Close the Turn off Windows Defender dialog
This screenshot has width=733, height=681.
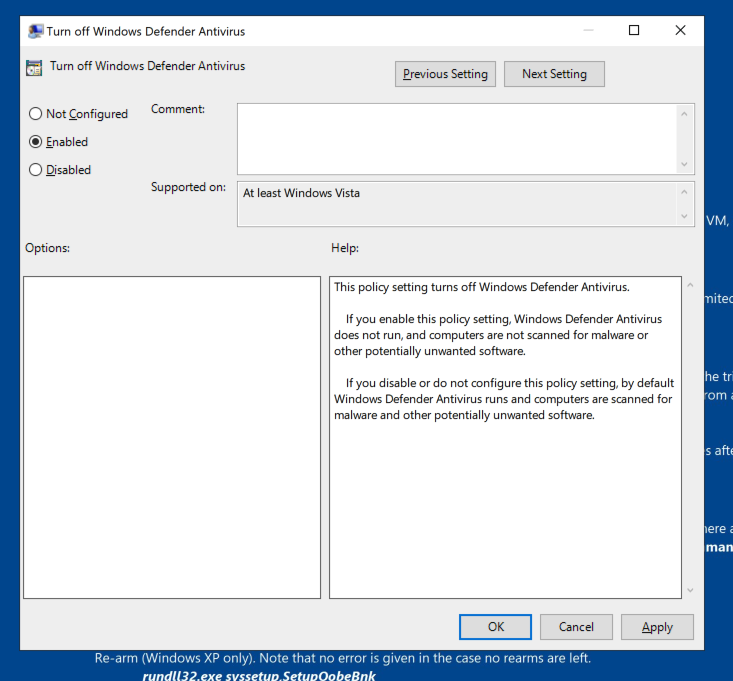[680, 30]
